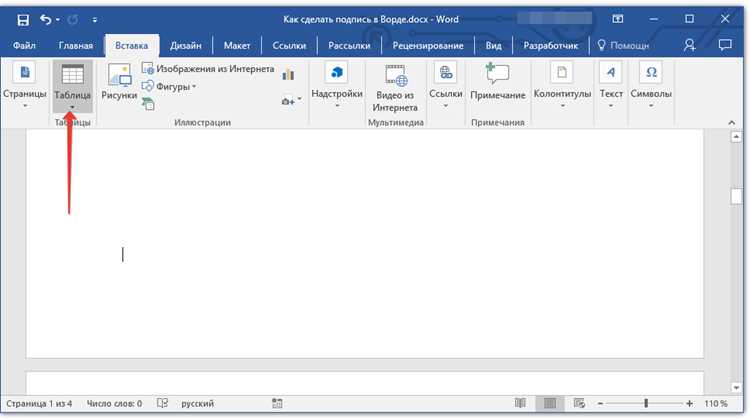The image size is (750, 419).
Task: Click 'Число слов: 0' word count
Action: (114, 404)
